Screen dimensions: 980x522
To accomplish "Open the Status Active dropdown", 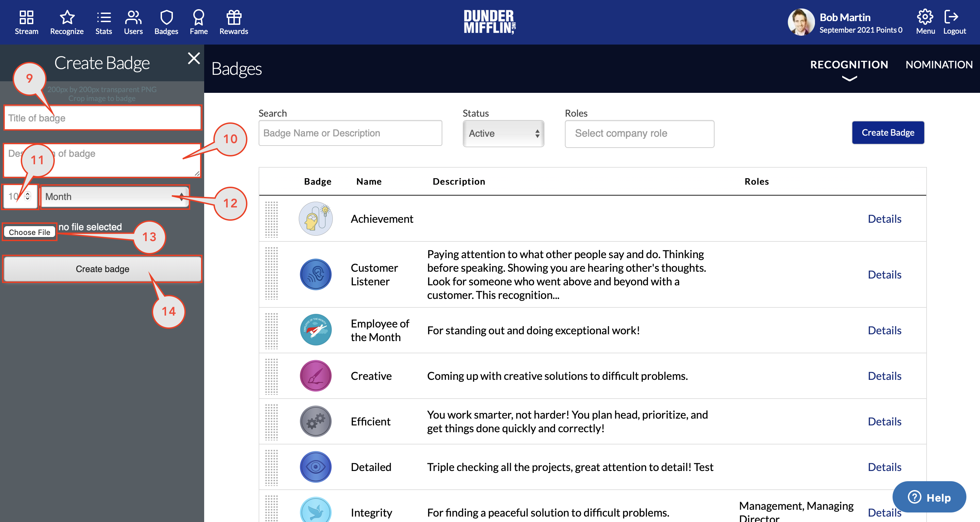I will (503, 133).
